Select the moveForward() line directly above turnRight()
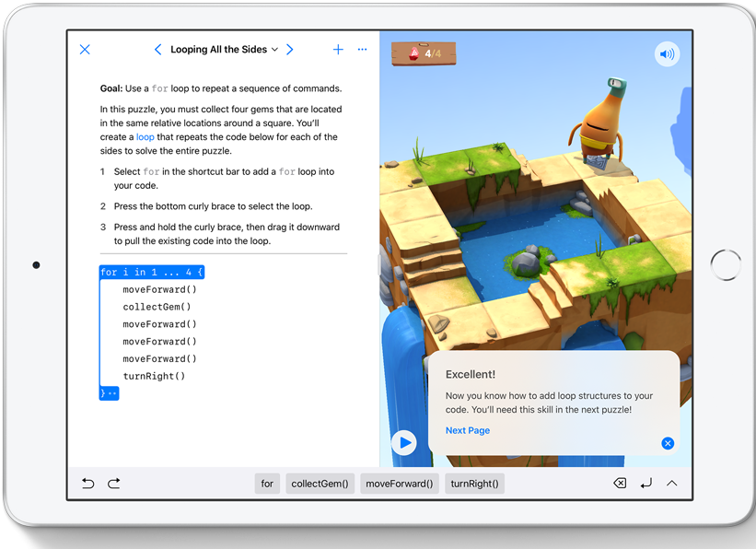 coord(159,359)
